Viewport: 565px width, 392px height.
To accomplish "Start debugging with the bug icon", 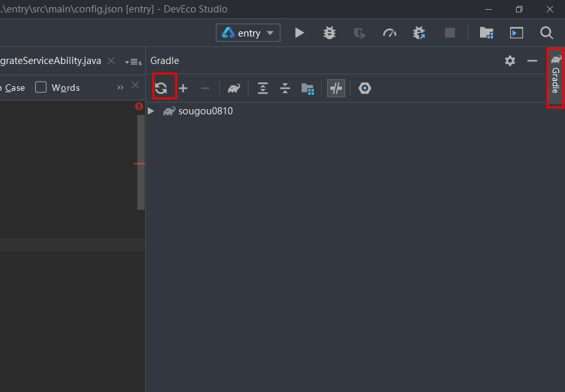I will [330, 33].
